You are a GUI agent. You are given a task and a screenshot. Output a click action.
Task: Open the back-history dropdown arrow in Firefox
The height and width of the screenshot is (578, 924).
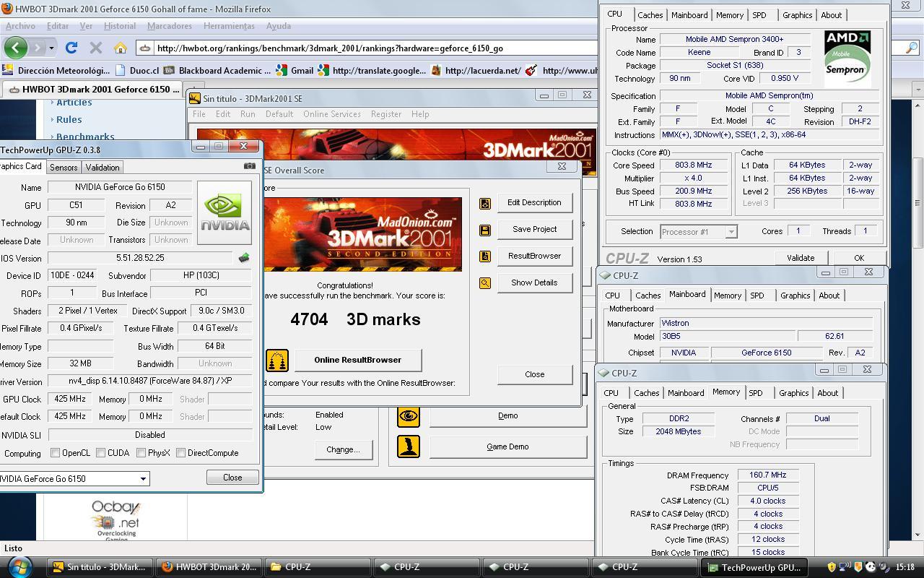click(51, 48)
